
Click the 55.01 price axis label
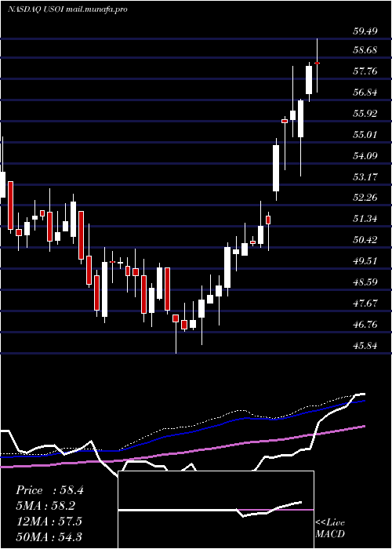tap(365, 135)
